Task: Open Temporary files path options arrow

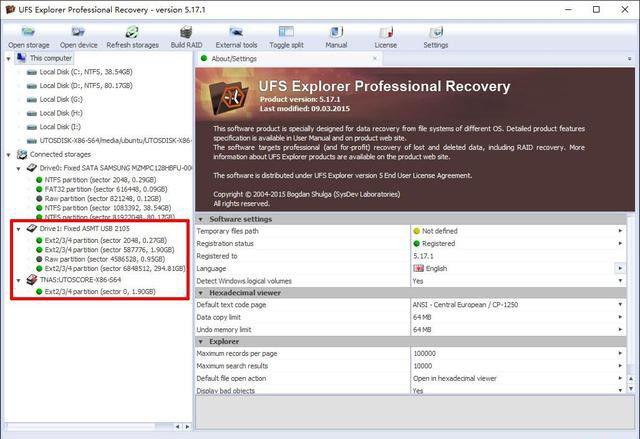Action: (620, 231)
